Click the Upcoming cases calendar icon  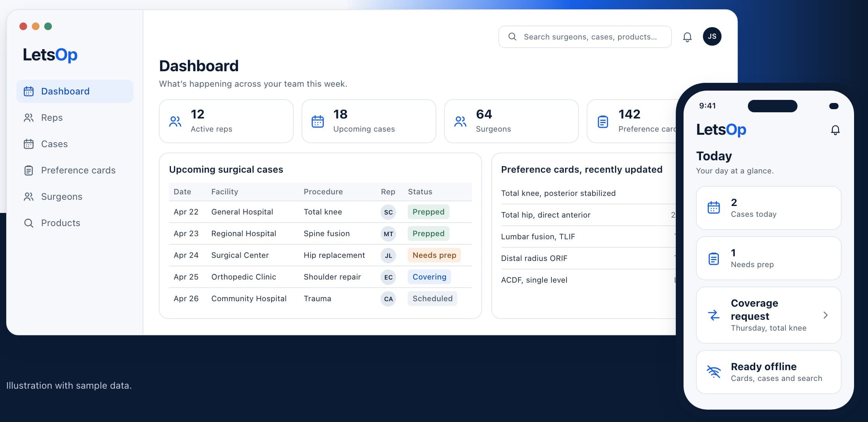(318, 122)
